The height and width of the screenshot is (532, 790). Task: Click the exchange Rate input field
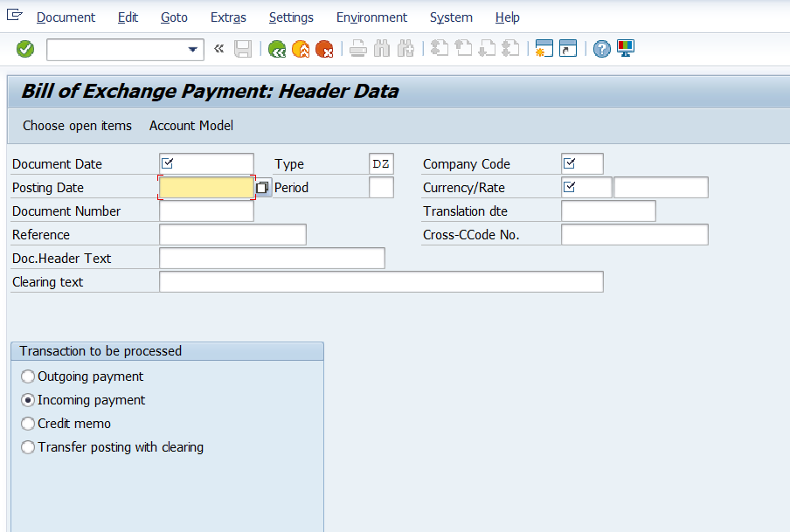661,188
